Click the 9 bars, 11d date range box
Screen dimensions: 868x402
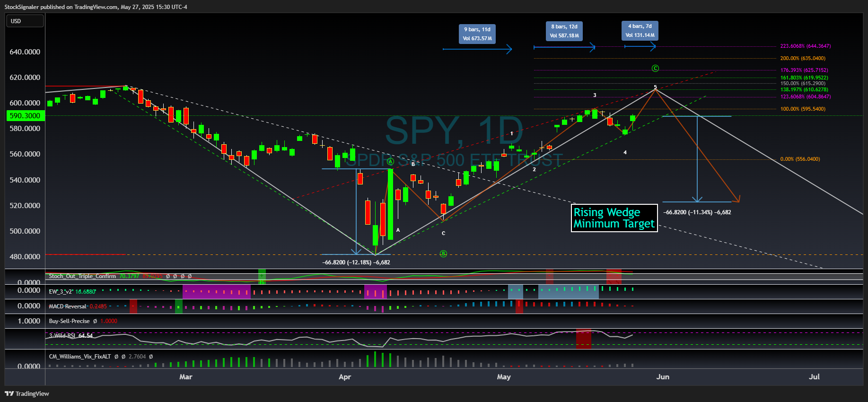pos(477,34)
